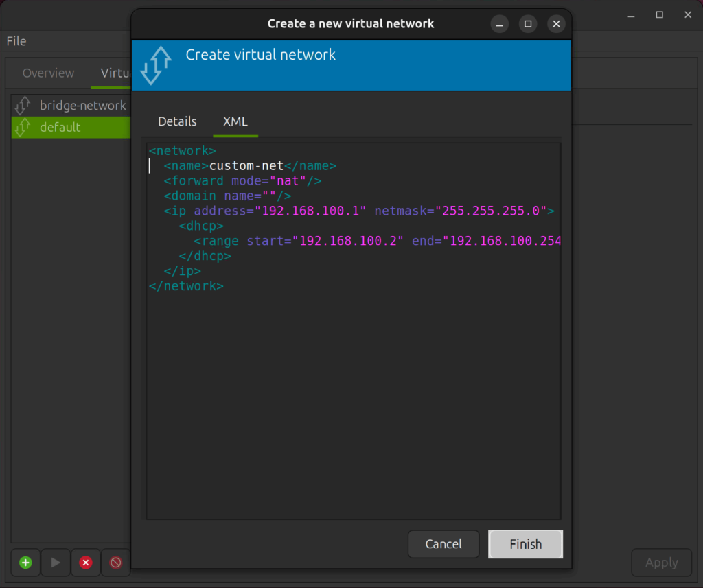Select the bridge-network entry
This screenshot has width=703, height=588.
pos(82,105)
